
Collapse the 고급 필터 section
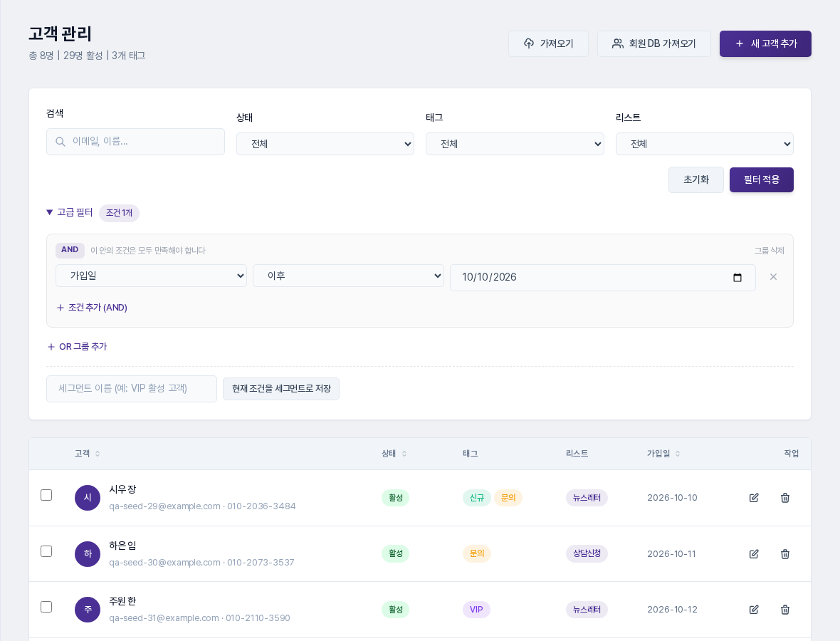tap(70, 212)
